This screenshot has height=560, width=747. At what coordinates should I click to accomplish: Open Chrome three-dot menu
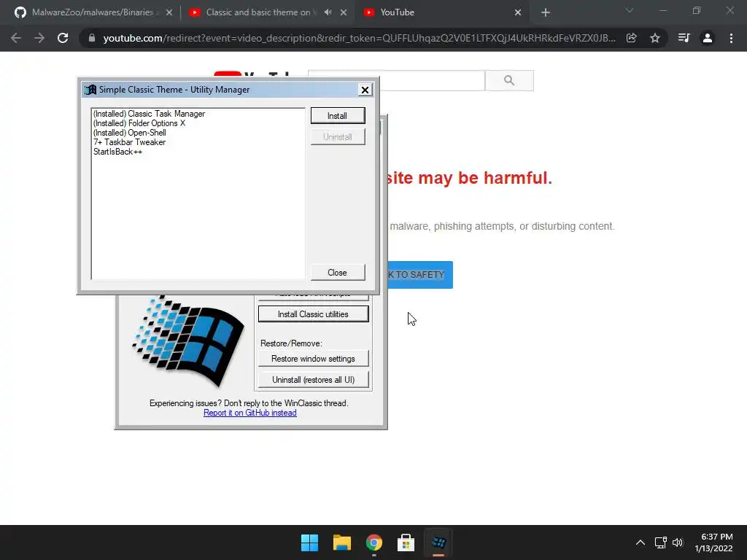pos(731,38)
